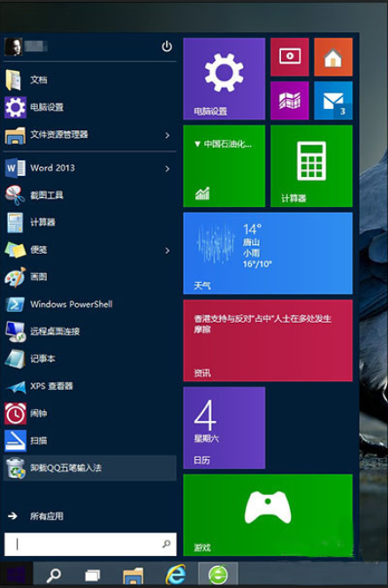The image size is (388, 588).
Task: Click the power button icon
Action: coord(167,47)
